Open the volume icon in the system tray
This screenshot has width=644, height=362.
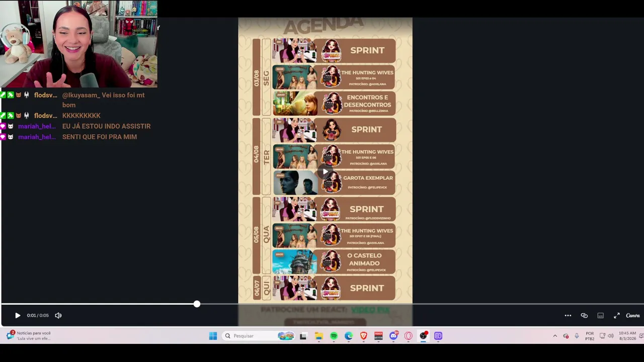coord(611,336)
